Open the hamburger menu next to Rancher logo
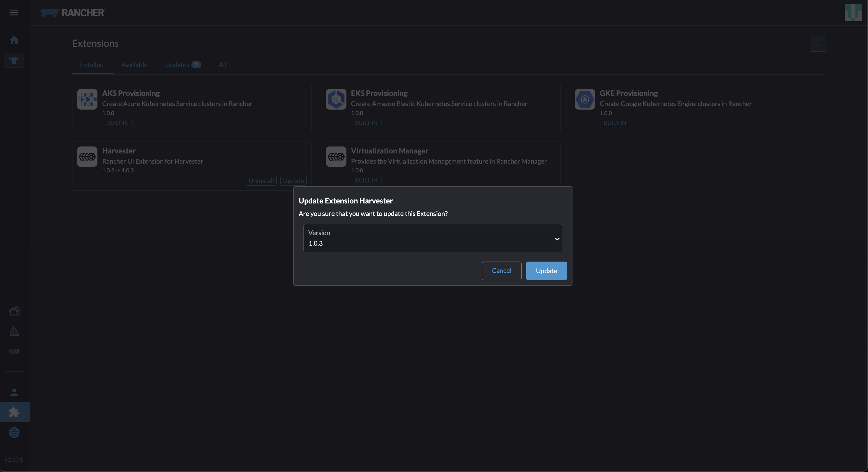Screen dimensions: 868x472 tap(14, 13)
